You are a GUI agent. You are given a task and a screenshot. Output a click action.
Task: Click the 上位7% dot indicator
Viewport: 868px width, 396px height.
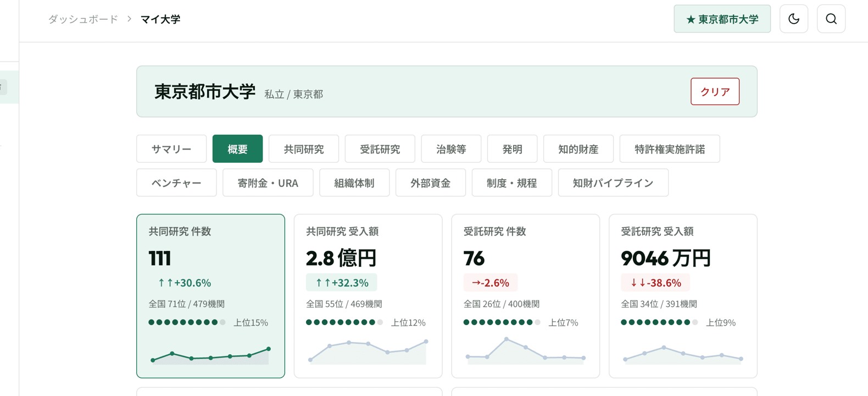coord(502,322)
